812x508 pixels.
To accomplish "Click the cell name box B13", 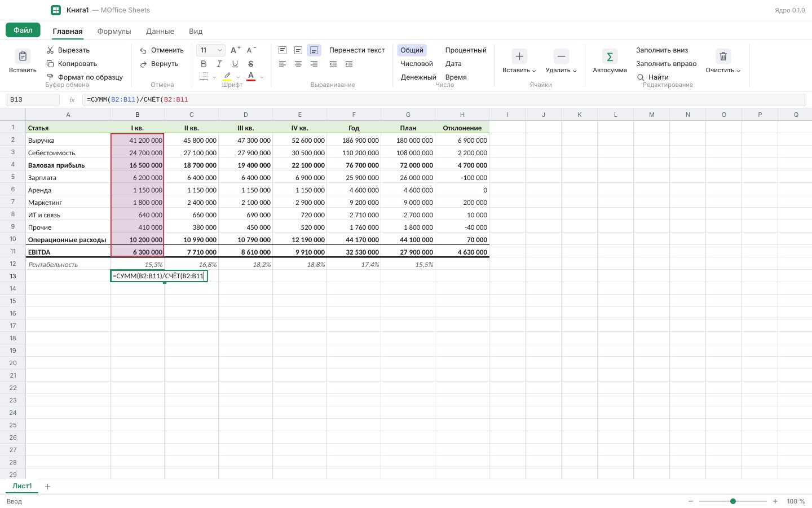I will [x=33, y=100].
